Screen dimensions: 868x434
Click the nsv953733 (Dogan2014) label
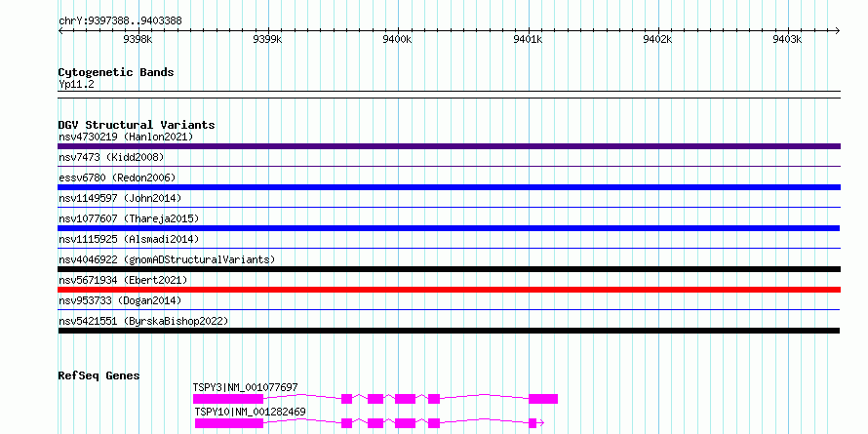click(x=120, y=300)
